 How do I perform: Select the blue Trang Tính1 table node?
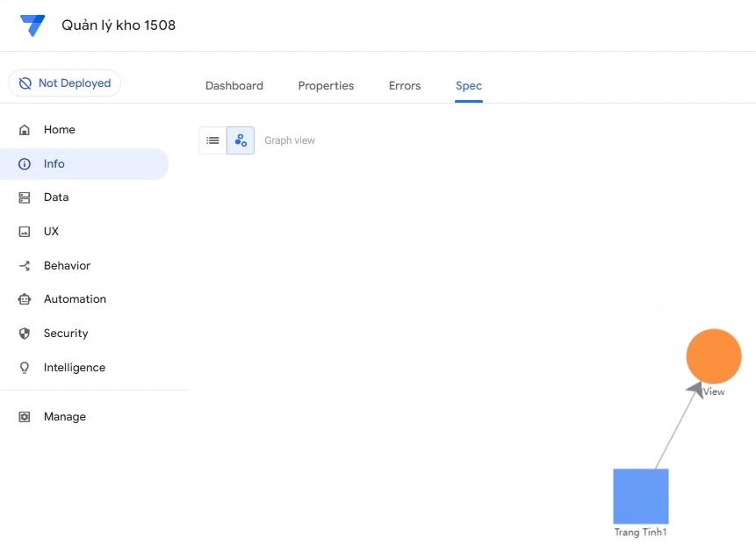tap(641, 496)
